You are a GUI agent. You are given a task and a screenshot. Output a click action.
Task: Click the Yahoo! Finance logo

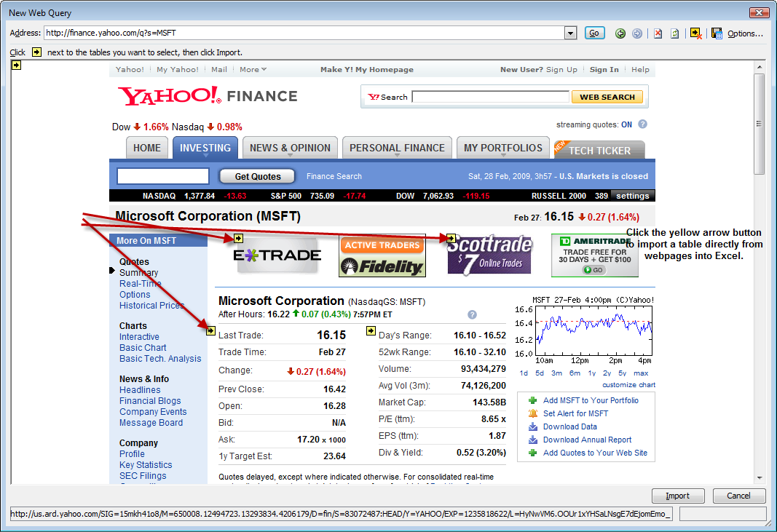click(207, 95)
